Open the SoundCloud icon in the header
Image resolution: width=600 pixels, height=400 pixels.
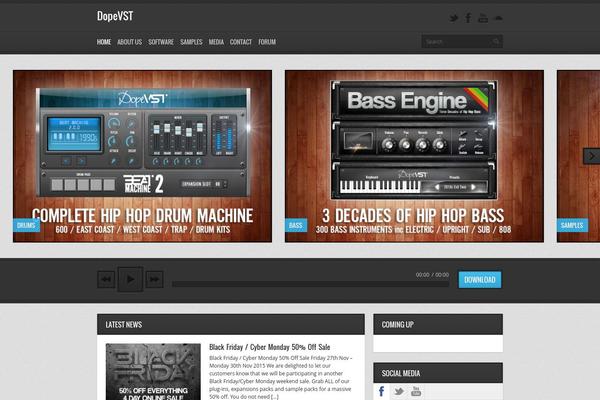498,18
